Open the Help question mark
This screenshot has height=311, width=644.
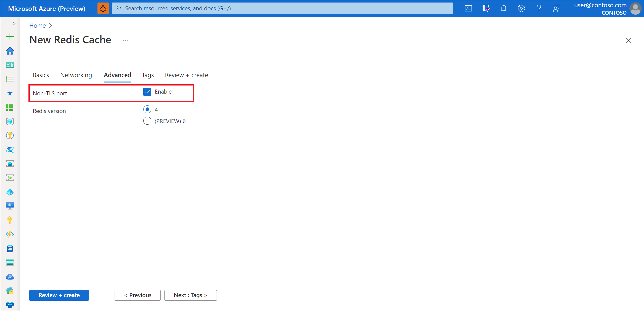(x=539, y=8)
